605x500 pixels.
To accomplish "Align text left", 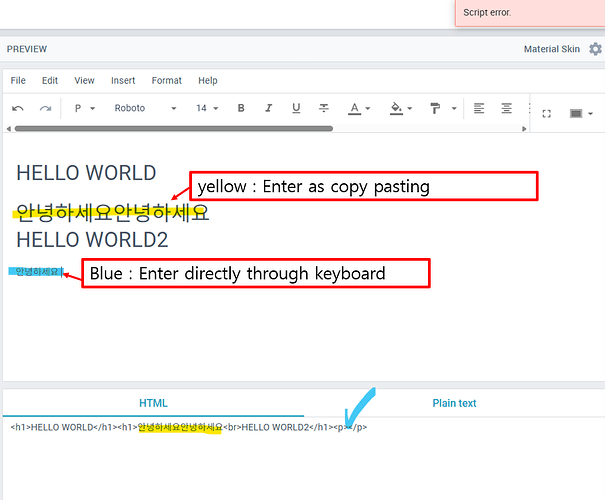I will (x=479, y=108).
